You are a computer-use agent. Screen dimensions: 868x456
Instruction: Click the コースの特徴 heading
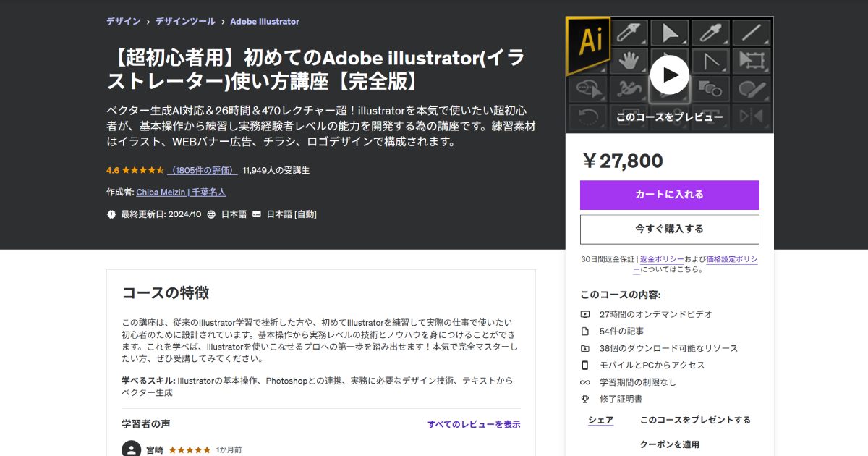pyautogui.click(x=166, y=293)
